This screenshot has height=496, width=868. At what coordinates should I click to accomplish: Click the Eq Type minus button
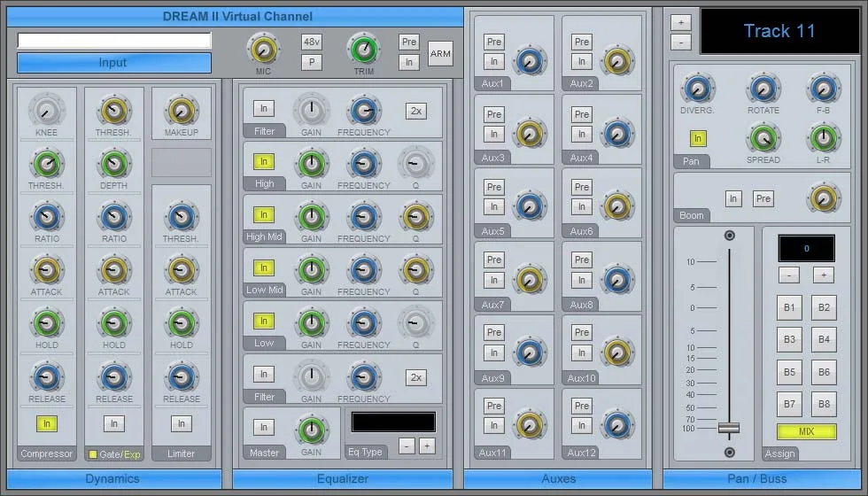[x=407, y=446]
